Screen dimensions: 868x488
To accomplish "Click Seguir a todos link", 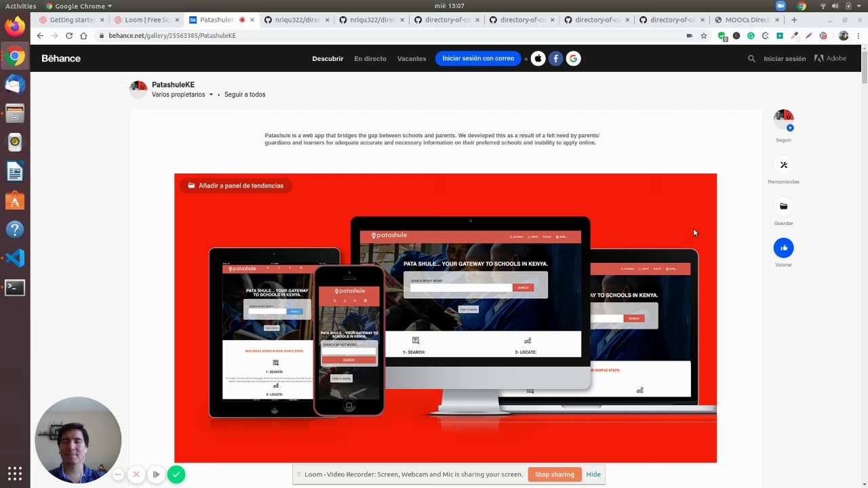I will tap(245, 95).
